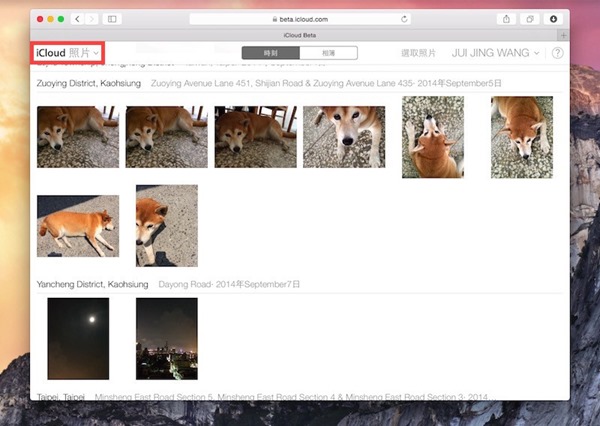Switch to the 時刻 (Moments) view
The height and width of the screenshot is (426, 600).
(x=270, y=53)
